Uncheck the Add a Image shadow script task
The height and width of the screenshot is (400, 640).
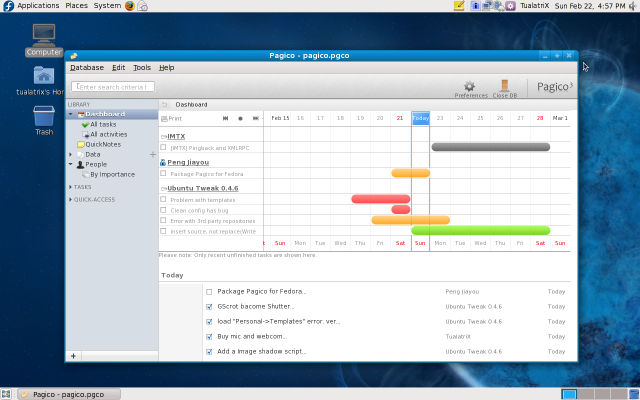(209, 352)
